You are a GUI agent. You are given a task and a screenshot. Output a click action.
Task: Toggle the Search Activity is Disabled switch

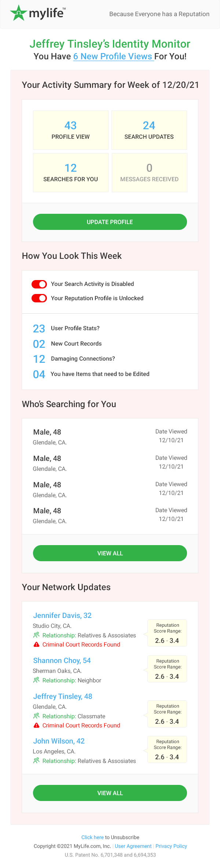pyautogui.click(x=39, y=284)
